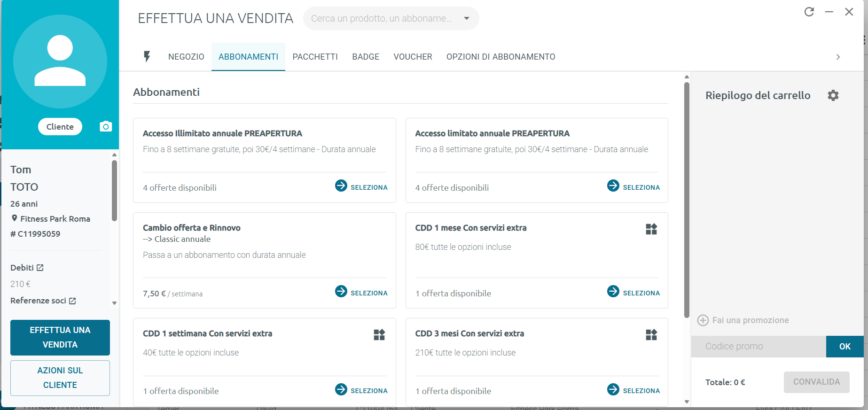This screenshot has width=868, height=410.
Task: Click arrow icon for CDD 1 mese
Action: pyautogui.click(x=613, y=291)
